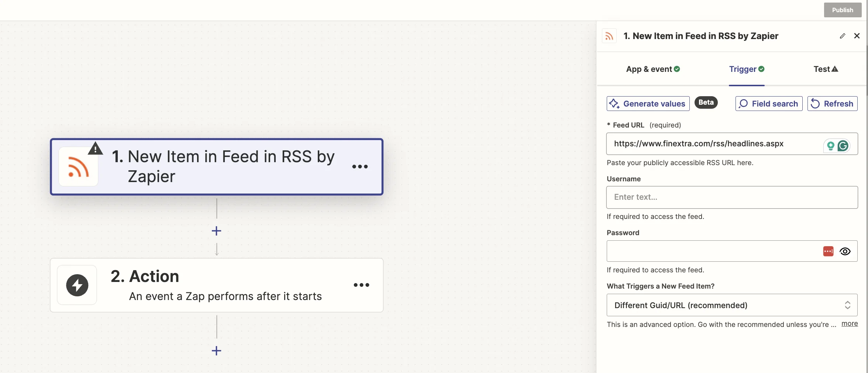Open Field search
868x373 pixels.
[769, 104]
